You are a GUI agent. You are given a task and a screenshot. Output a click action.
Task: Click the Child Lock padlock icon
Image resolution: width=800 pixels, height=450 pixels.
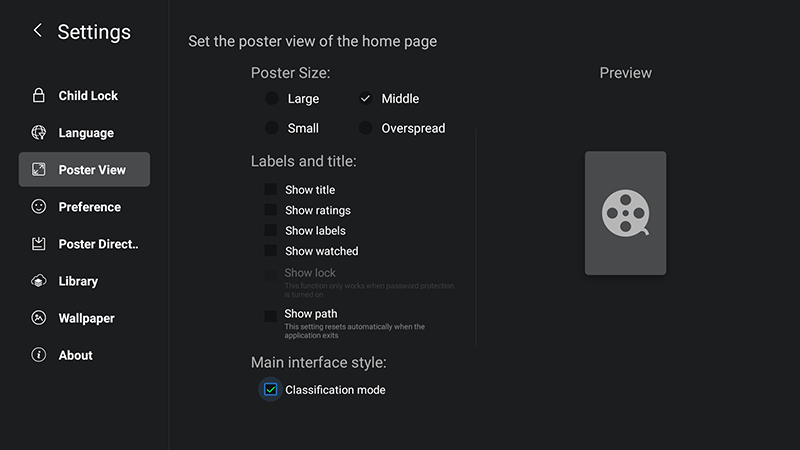[39, 96]
